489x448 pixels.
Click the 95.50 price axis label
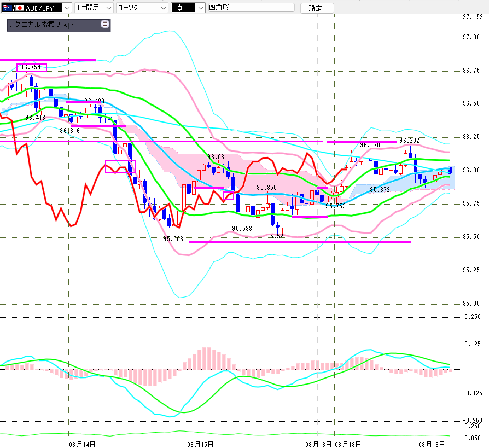click(471, 237)
